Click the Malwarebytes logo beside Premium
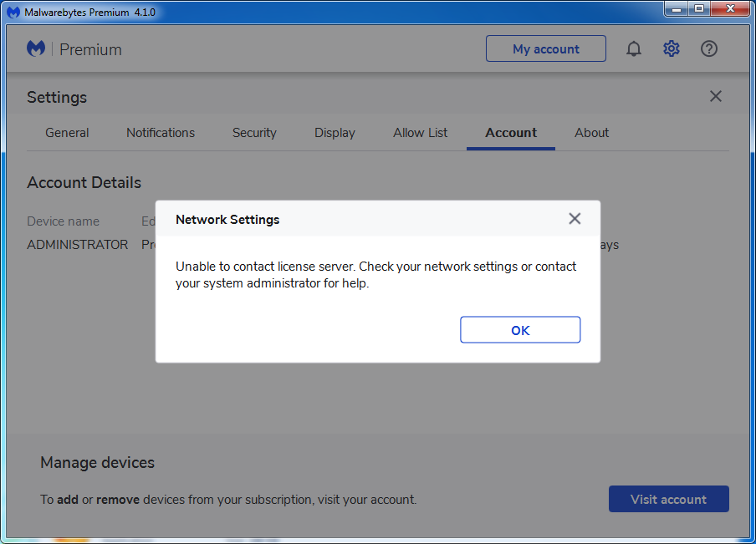Image resolution: width=756 pixels, height=544 pixels. 36,48
